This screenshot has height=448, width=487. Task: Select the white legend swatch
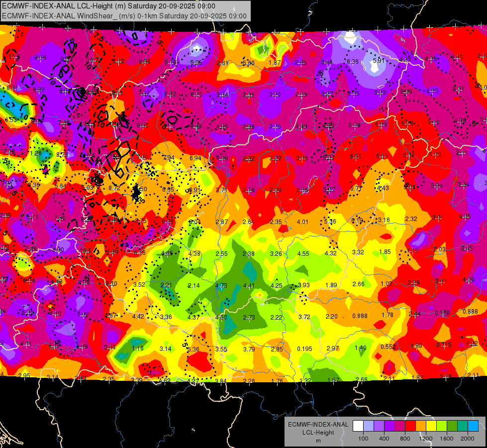[358, 426]
